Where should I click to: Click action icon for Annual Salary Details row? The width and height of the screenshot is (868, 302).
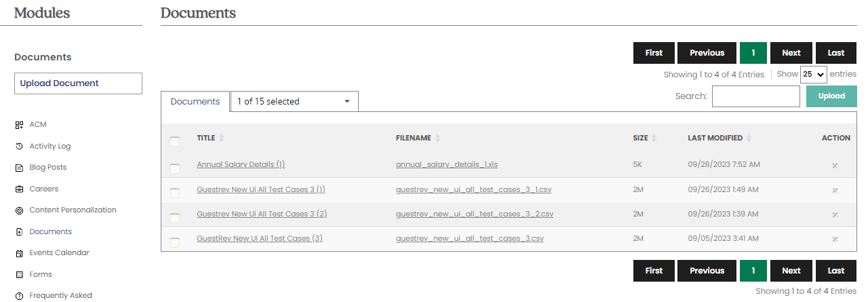coord(835,166)
